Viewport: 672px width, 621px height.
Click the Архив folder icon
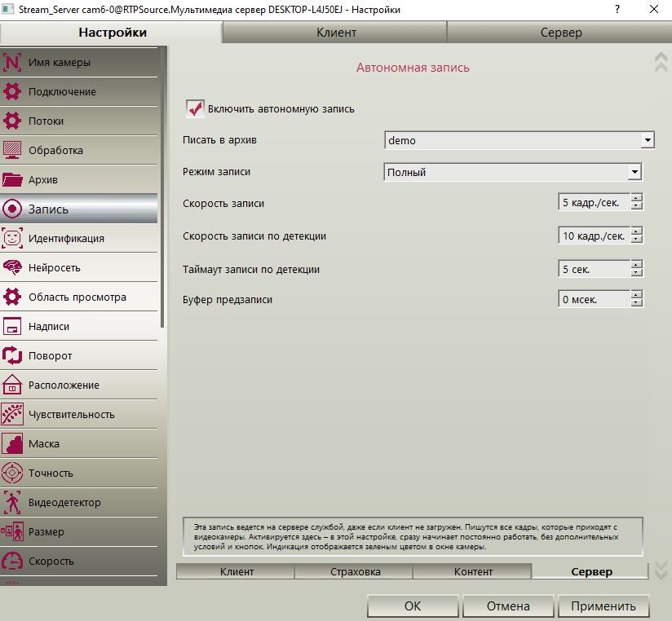(12, 179)
